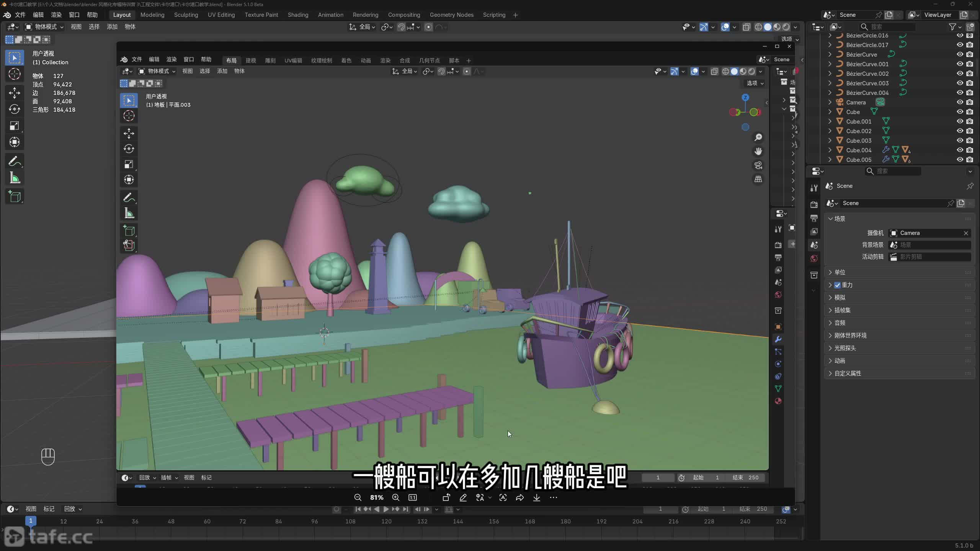Clear the scene Camera field

[x=966, y=233]
